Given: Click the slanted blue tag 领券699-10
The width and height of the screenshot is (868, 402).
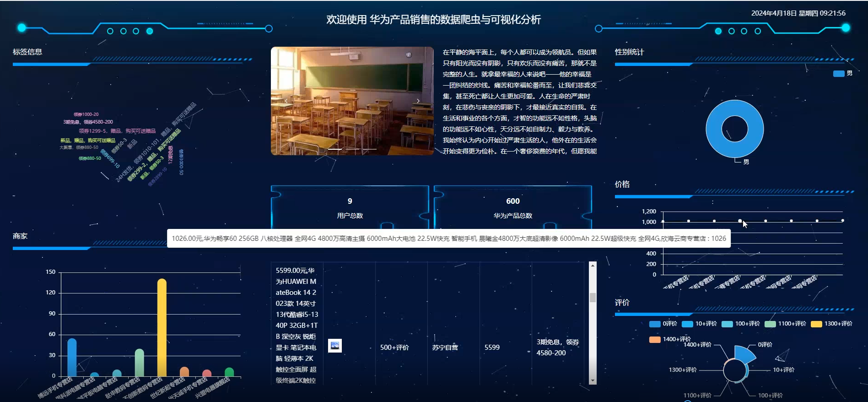Looking at the screenshot, I should [x=110, y=158].
